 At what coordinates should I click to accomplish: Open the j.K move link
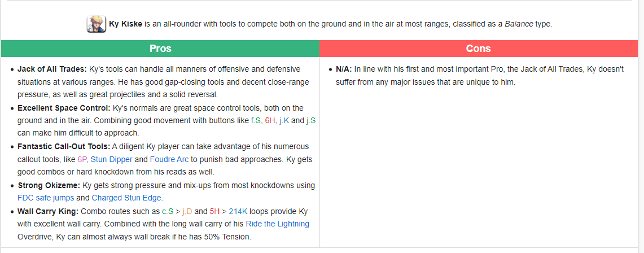[284, 121]
